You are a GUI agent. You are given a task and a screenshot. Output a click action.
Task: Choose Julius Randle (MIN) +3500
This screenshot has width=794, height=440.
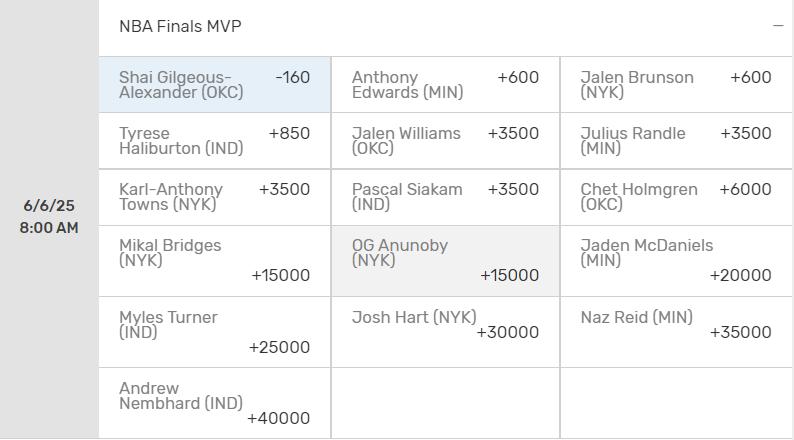pos(677,141)
